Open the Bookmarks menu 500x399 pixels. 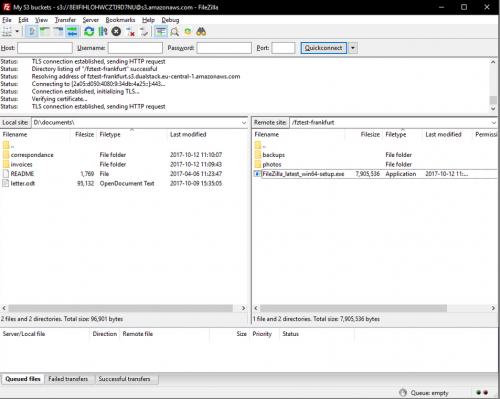coord(120,20)
